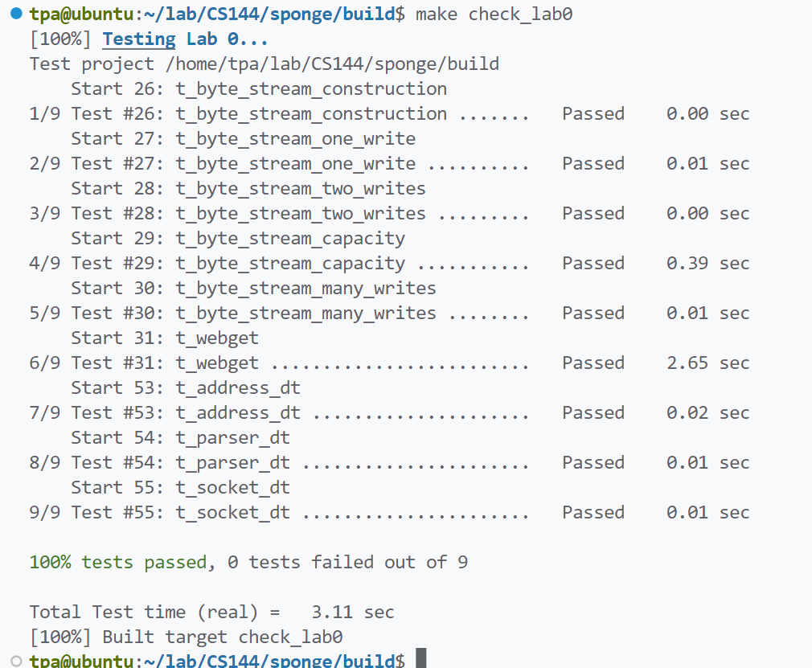Viewport: 812px width, 668px height.
Task: Select the "Passed" status for t_webget
Action: point(593,363)
